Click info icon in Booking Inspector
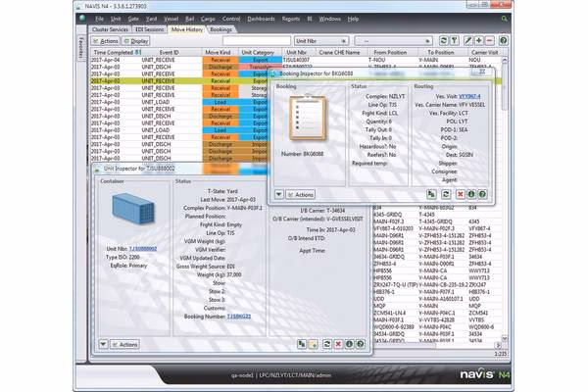 tap(471, 194)
